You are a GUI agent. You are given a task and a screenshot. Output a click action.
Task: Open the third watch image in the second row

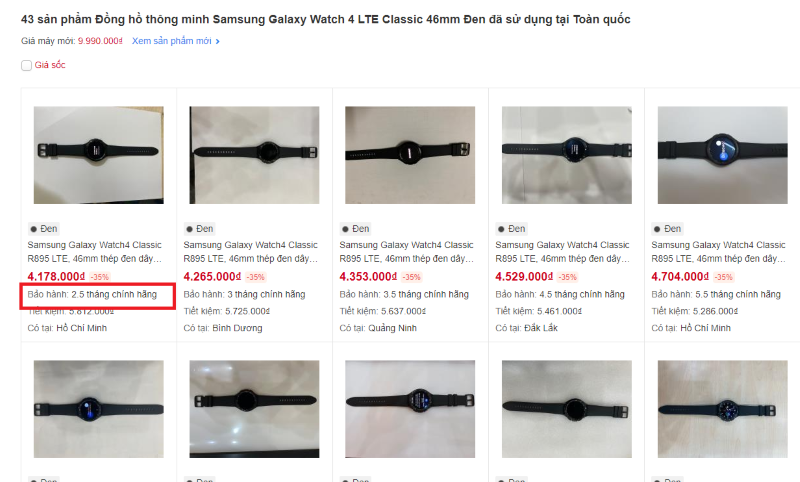coord(410,409)
